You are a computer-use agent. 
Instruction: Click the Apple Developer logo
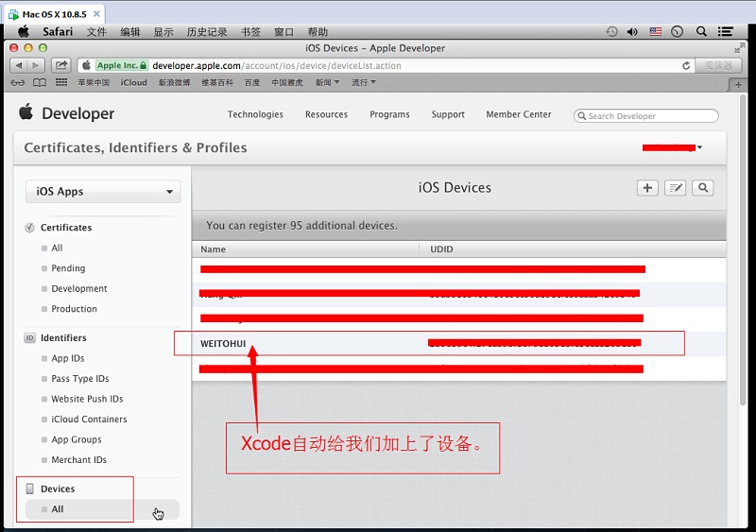pos(66,113)
